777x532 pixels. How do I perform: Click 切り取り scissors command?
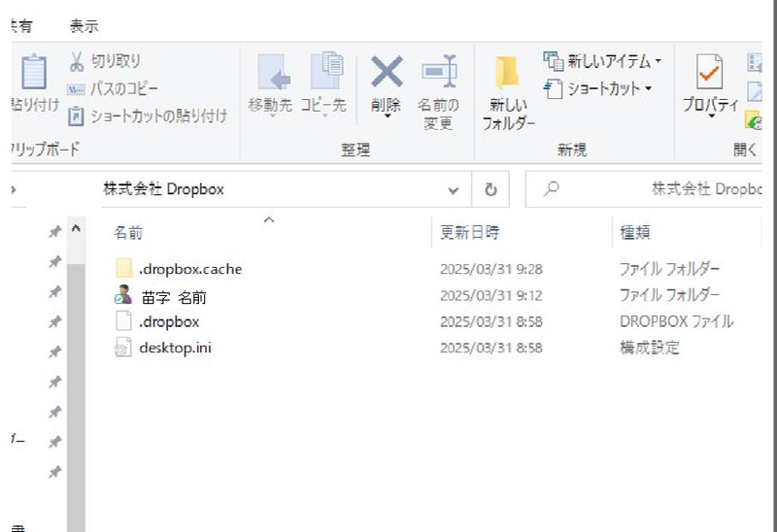[x=104, y=61]
